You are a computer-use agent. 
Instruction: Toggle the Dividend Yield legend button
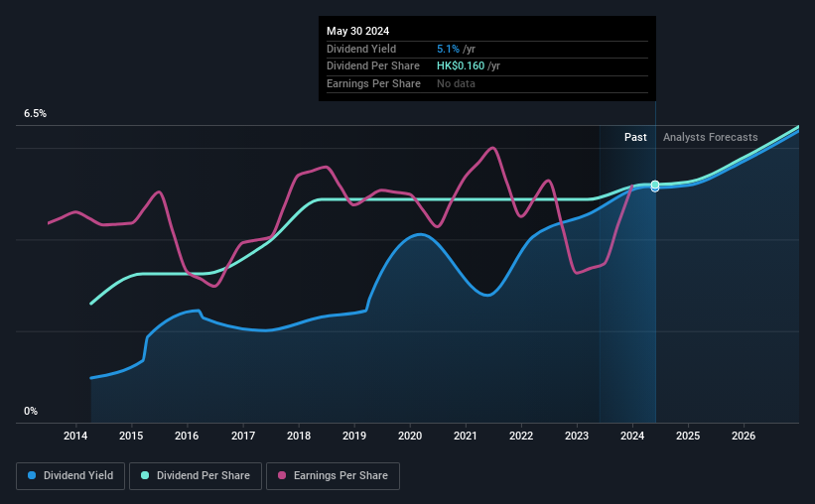(70, 476)
